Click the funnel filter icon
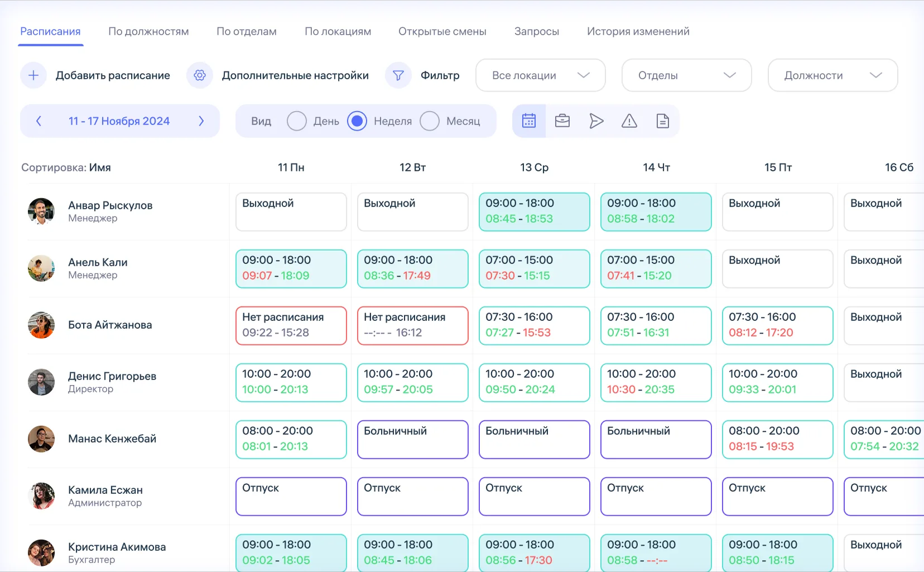This screenshot has height=572, width=924. 398,75
